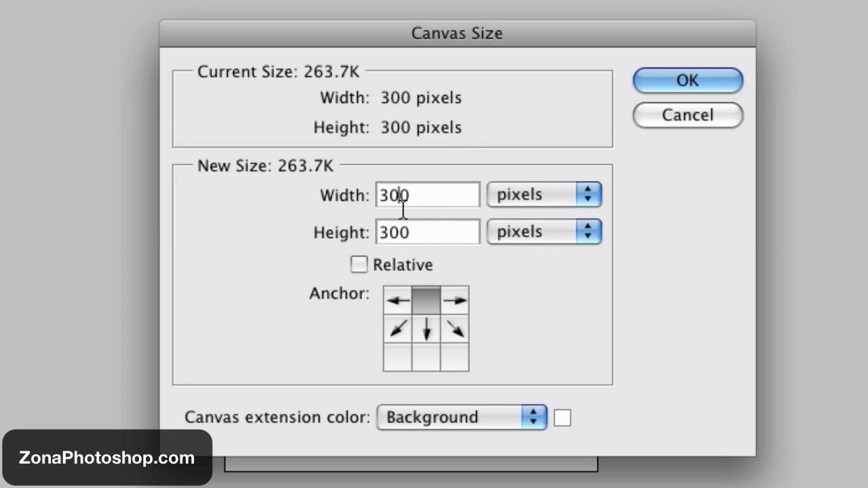Choose the bottom-center anchor cell

(426, 357)
